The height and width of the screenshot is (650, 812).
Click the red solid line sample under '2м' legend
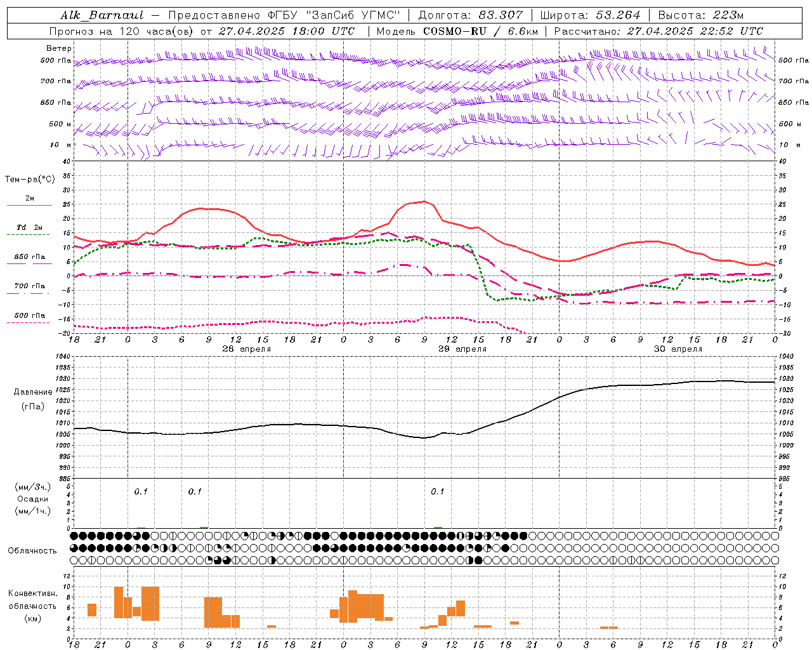click(30, 206)
